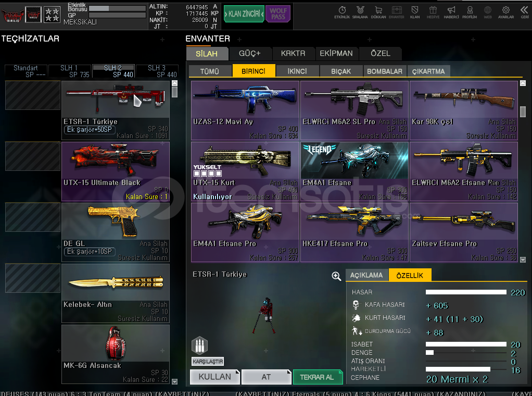
Task: Select the EM4A1 Efsane Pro weapon
Action: pos(245,232)
